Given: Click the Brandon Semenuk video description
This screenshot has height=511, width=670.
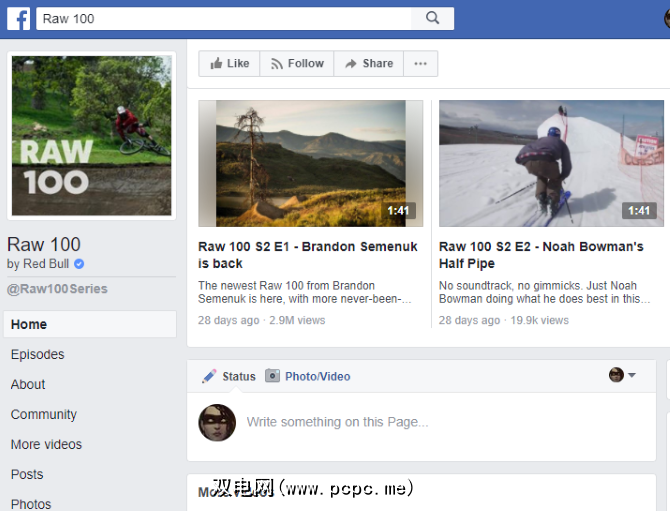Looking at the screenshot, I should tap(304, 292).
